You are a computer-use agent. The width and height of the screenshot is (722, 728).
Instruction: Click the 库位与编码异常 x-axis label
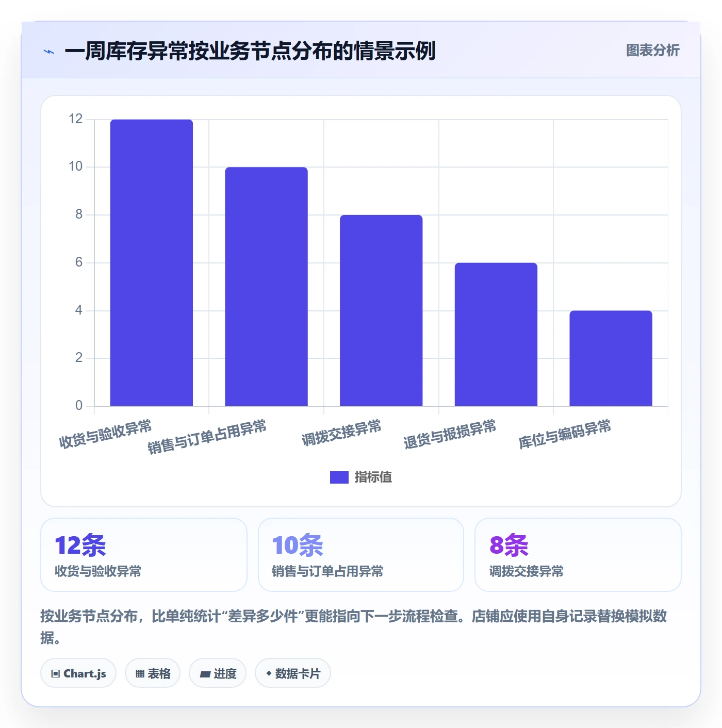pyautogui.click(x=565, y=434)
